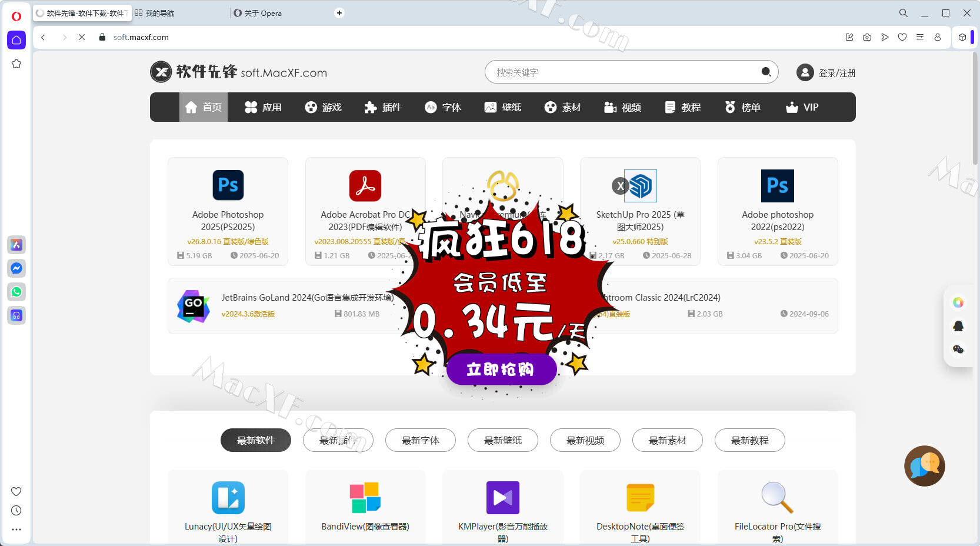Viewport: 980px width, 546px height.
Task: Open the JetBrains GoLand 2024 title link
Action: coord(308,298)
